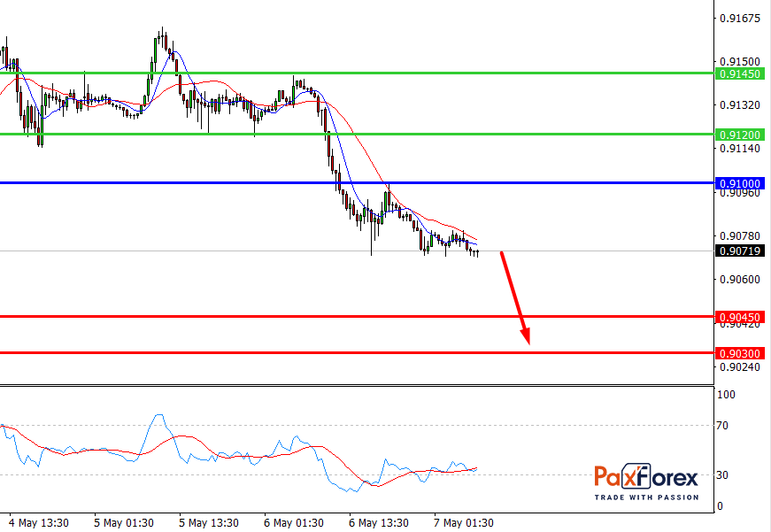Click the 4 May 13:30 time label
Viewport: 771px width, 532px height.
pyautogui.click(x=39, y=522)
